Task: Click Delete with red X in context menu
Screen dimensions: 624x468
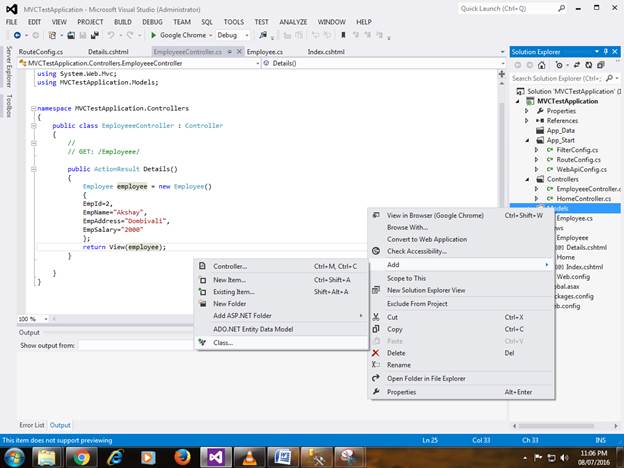Action: 394,352
